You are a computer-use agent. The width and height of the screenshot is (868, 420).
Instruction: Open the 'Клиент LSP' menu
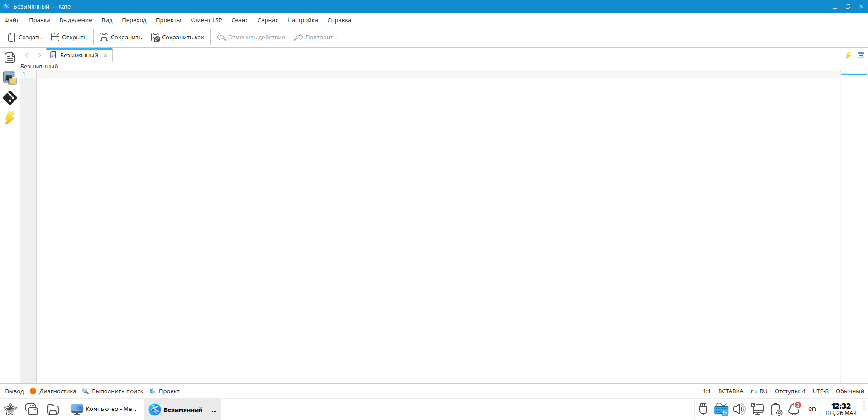[x=206, y=20]
